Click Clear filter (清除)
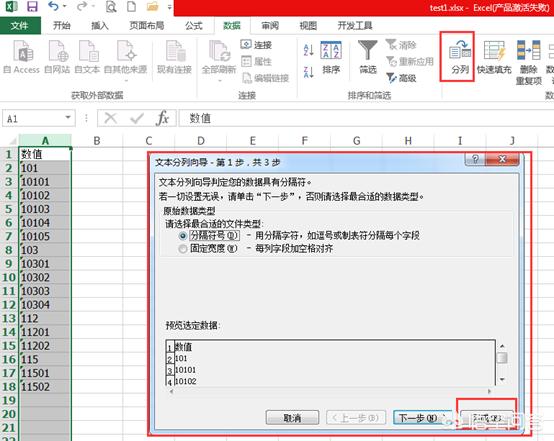The image size is (554, 441). click(x=401, y=45)
